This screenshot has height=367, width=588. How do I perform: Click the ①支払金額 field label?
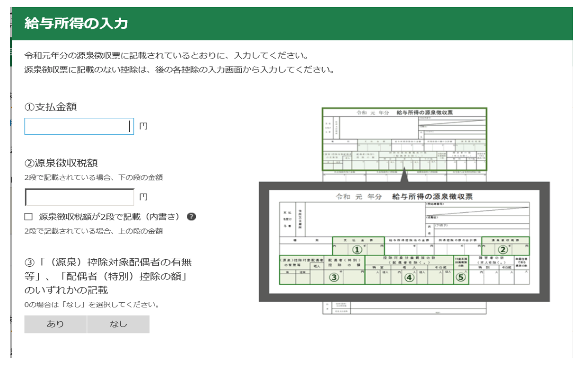51,107
